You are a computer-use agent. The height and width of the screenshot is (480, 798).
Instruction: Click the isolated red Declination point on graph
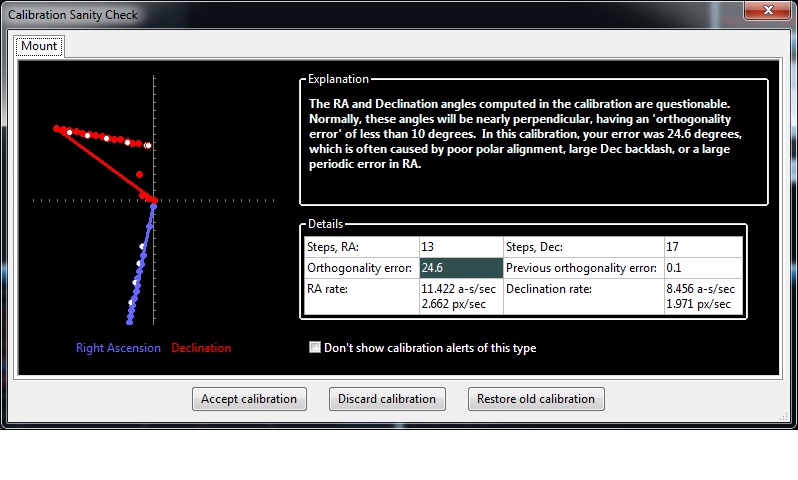139,175
